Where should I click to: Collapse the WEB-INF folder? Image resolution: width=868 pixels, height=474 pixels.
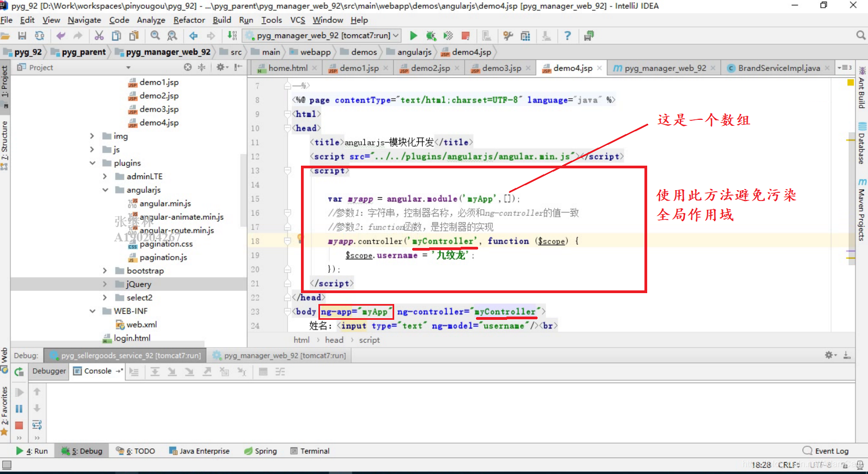pos(92,311)
